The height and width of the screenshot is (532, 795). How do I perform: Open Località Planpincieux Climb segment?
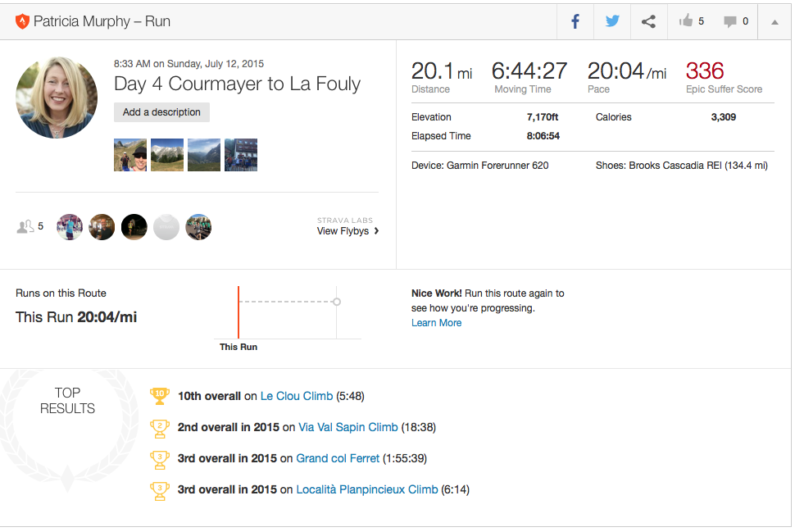(x=366, y=489)
